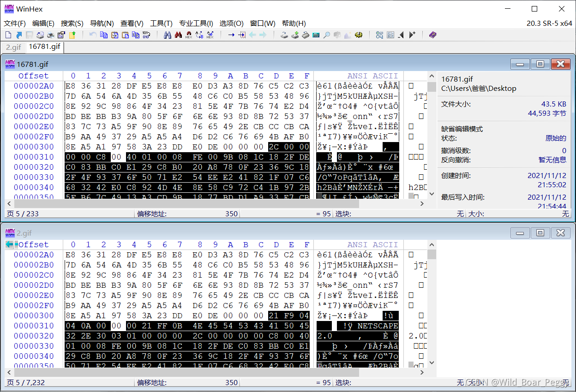Click the ANSI ASCII header in 16781.gif window
Viewport: 576px width, 392px height.
pos(372,76)
